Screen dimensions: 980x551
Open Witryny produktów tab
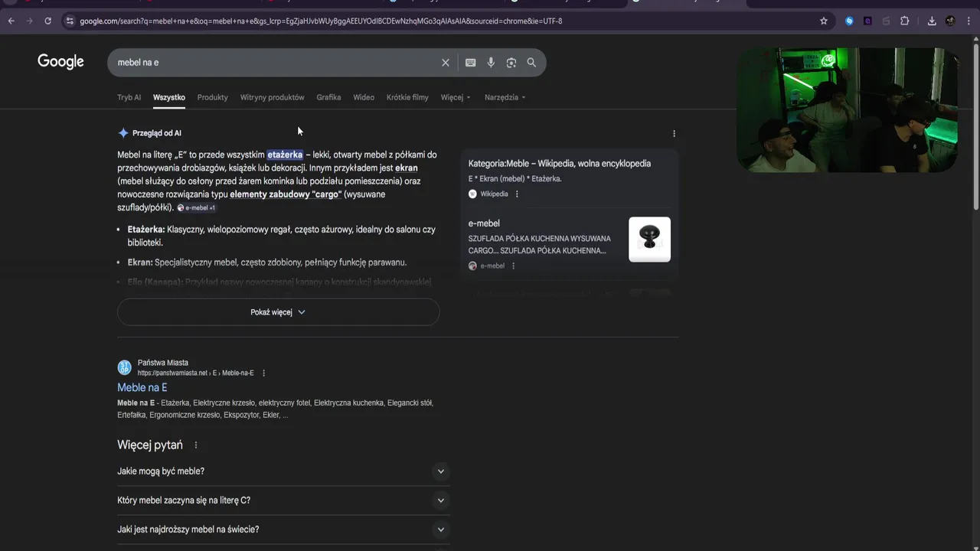(272, 97)
